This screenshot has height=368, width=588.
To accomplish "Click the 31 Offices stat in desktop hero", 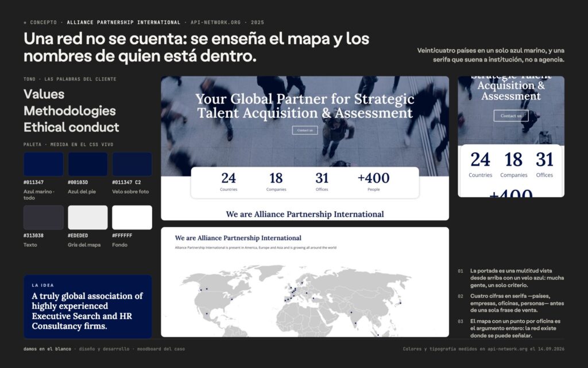I will click(x=322, y=182).
